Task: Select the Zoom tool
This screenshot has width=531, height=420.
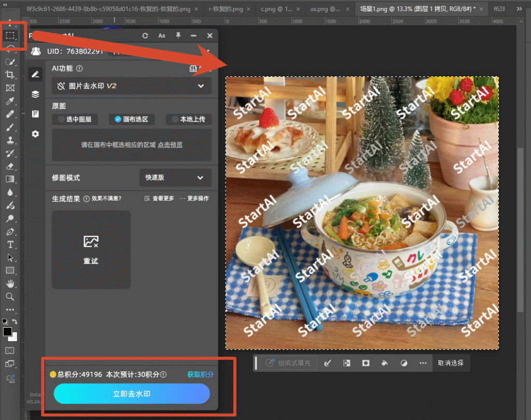Action: [10, 297]
